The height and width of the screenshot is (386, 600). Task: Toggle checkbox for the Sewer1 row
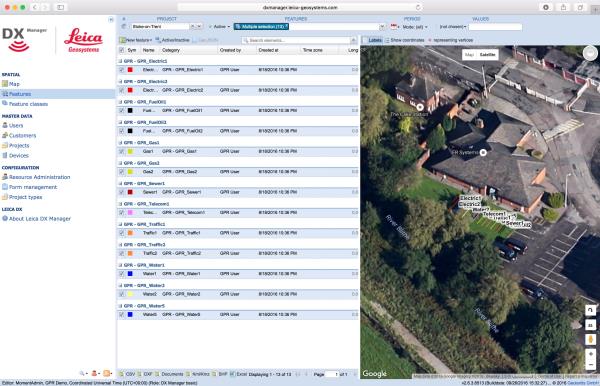coord(121,192)
